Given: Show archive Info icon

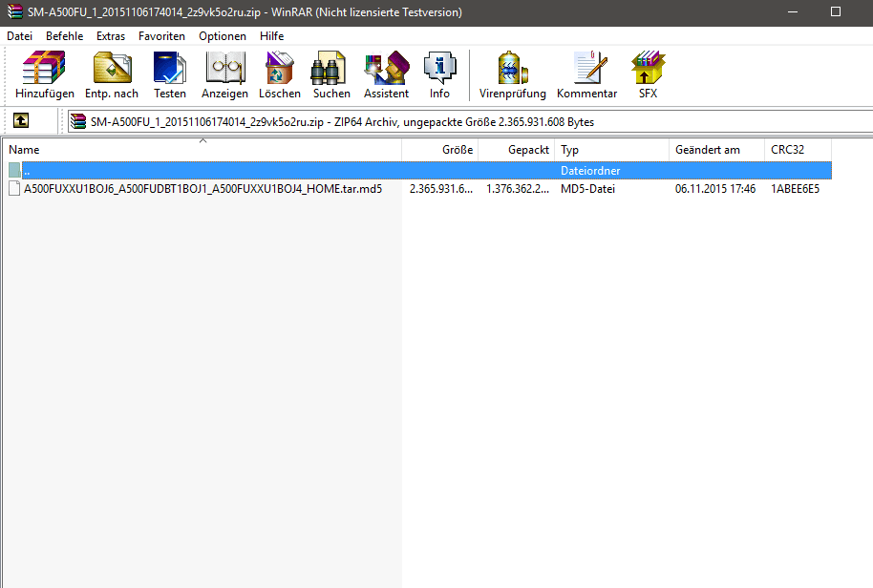Looking at the screenshot, I should coord(439,68).
